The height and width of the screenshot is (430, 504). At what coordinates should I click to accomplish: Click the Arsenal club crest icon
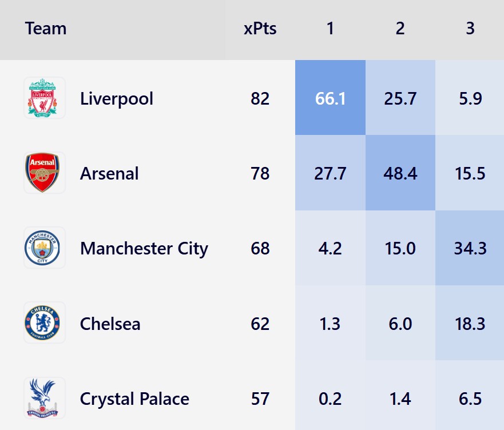click(x=45, y=173)
